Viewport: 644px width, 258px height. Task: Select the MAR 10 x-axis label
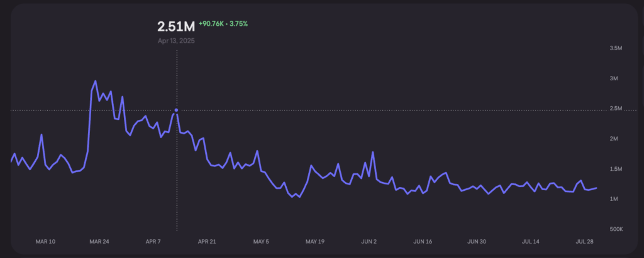[45, 241]
